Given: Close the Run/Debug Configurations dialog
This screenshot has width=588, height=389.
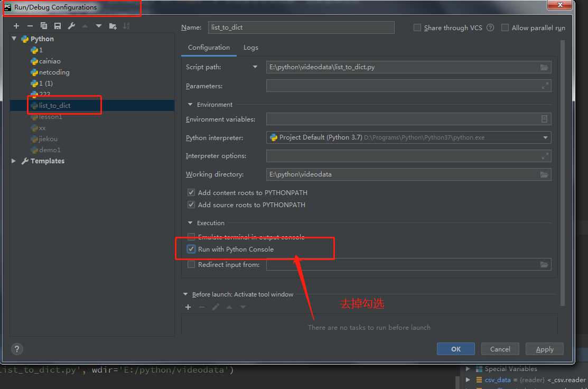Looking at the screenshot, I should (x=559, y=5).
